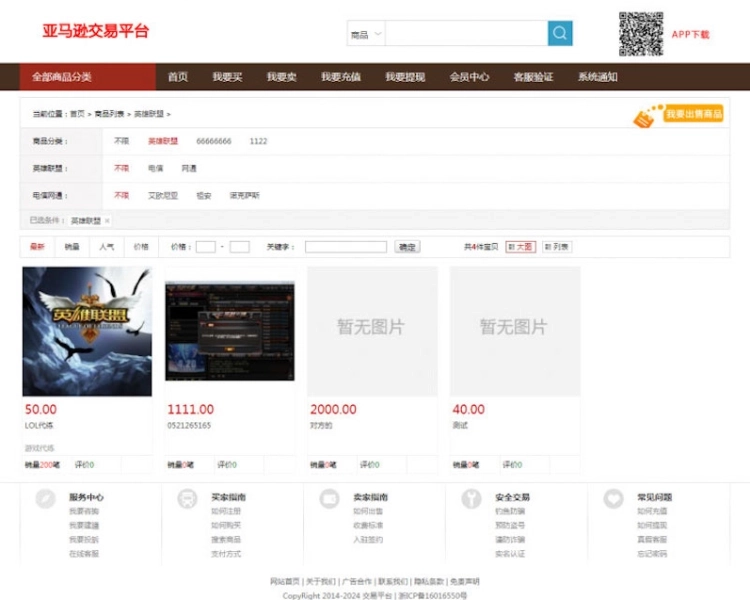Image resolution: width=750 pixels, height=600 pixels.
Task: Click 联系我们 in bottom footer
Action: pyautogui.click(x=393, y=581)
